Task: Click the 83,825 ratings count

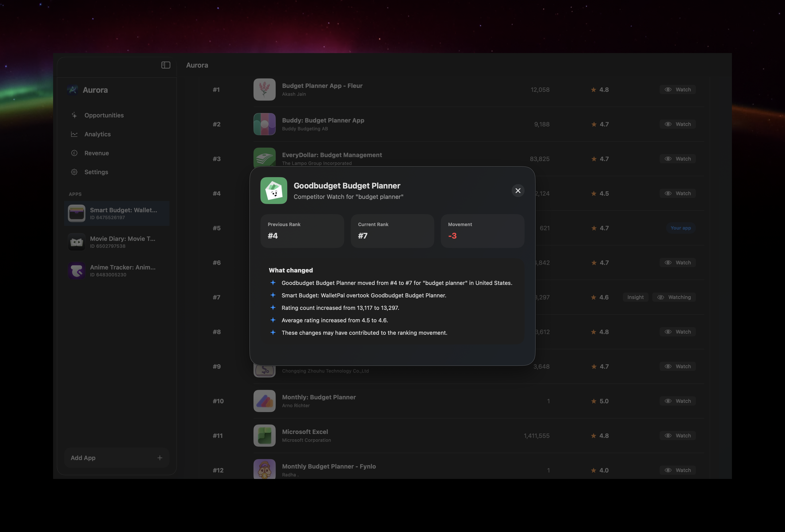Action: (539, 159)
